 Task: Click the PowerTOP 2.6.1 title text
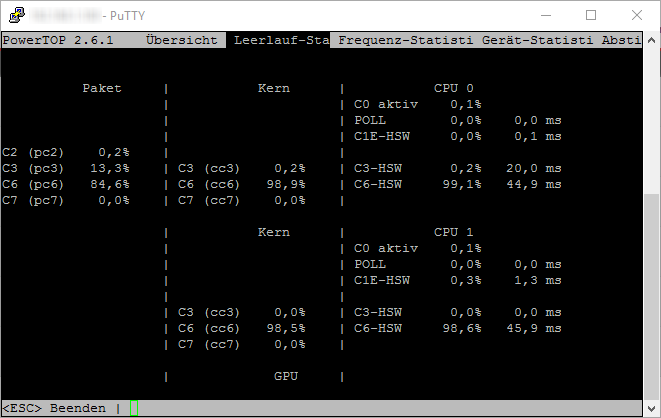[x=58, y=40]
